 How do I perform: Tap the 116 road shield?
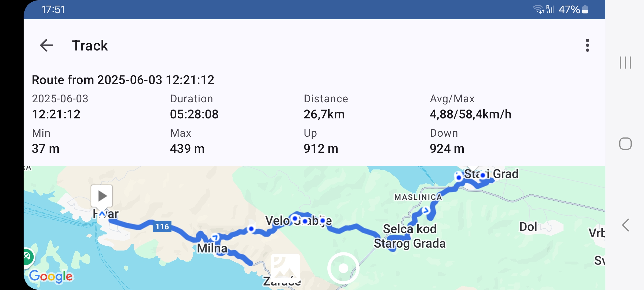(162, 227)
